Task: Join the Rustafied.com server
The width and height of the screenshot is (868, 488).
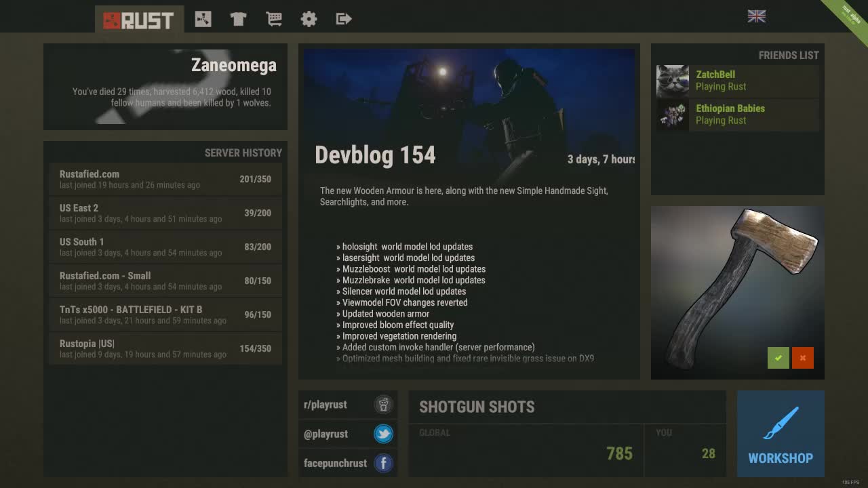Action: (165, 179)
